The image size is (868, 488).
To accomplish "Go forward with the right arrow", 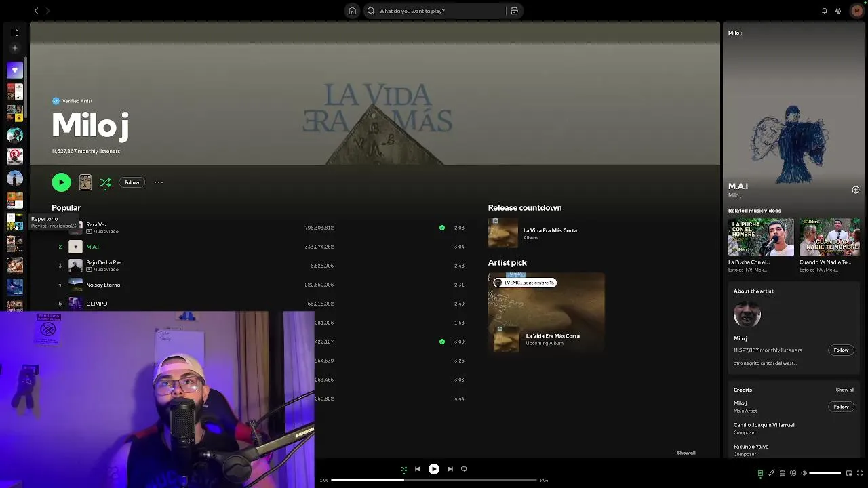I will [x=47, y=11].
